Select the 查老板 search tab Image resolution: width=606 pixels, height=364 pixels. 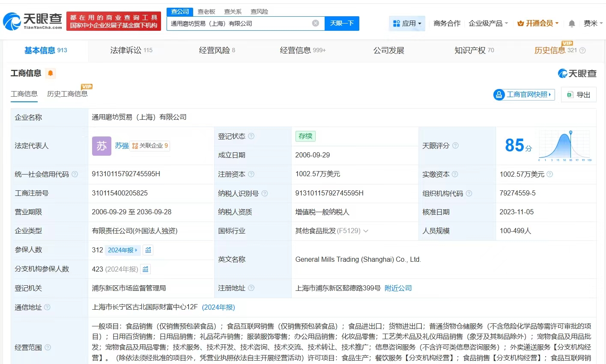click(206, 12)
